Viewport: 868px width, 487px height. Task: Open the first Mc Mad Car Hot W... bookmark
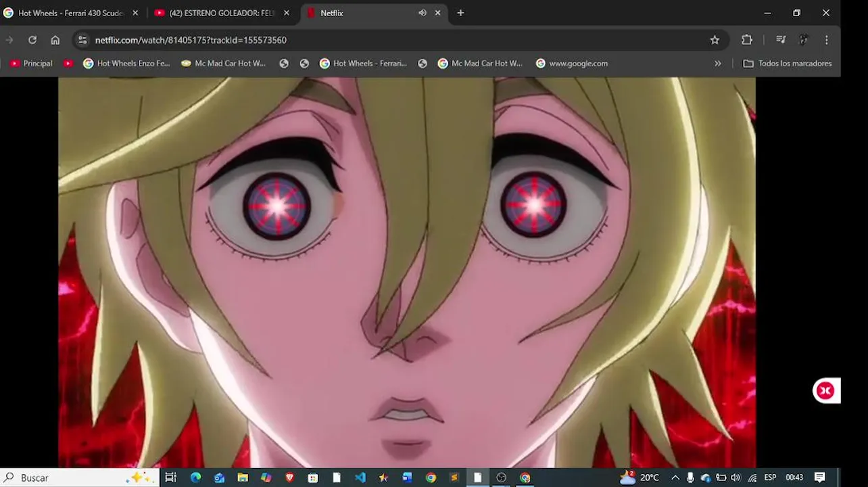(224, 63)
